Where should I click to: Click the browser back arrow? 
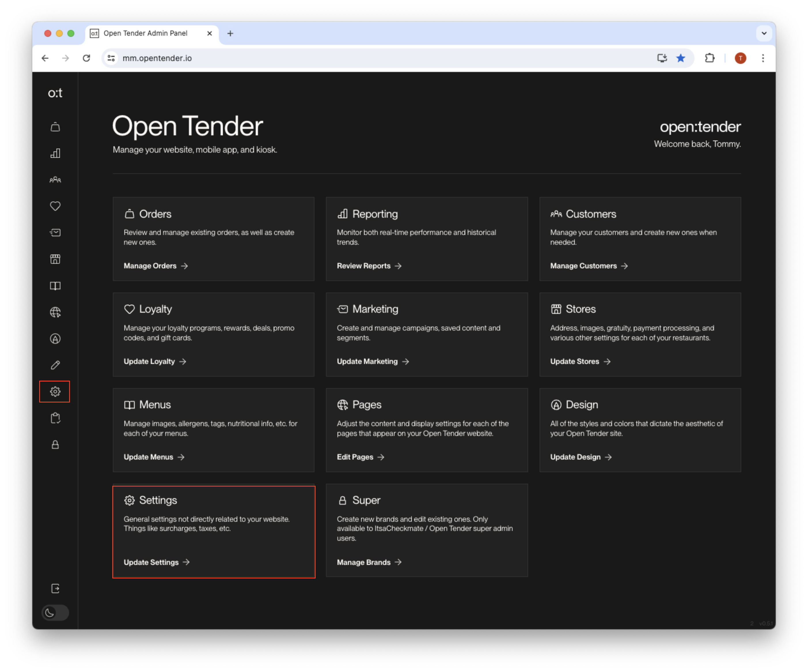[x=45, y=58]
